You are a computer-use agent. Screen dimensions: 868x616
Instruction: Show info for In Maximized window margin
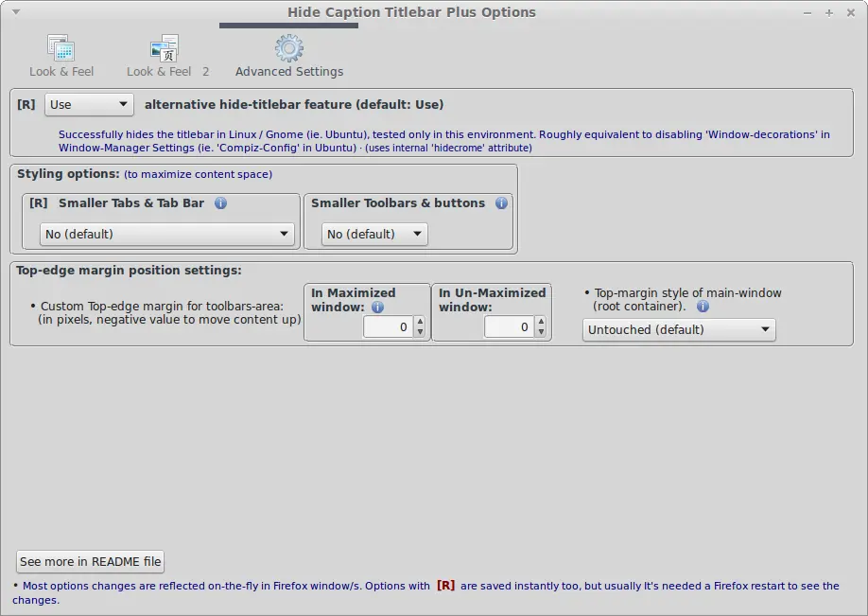377,307
